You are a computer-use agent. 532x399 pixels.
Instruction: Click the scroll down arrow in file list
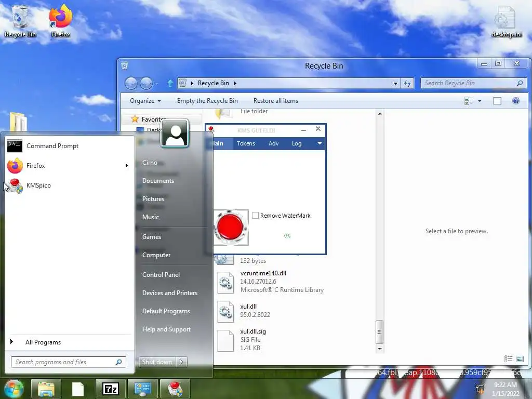pos(380,349)
